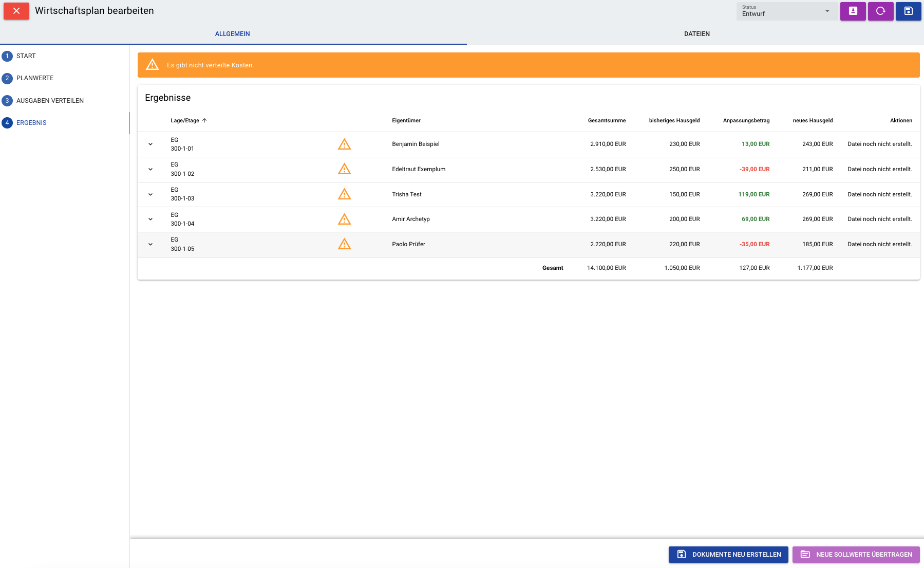Click the bisheriges Hausgeld column header
The image size is (924, 568).
tap(674, 121)
